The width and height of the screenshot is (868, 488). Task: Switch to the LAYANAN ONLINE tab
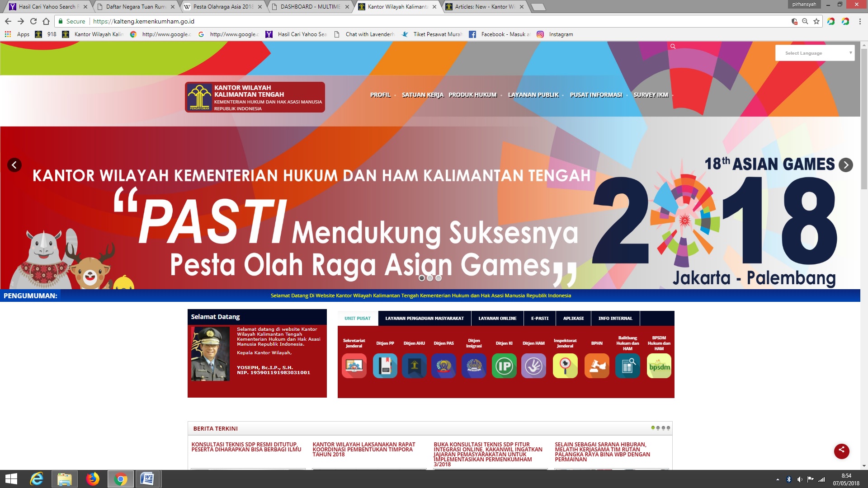pos(497,318)
